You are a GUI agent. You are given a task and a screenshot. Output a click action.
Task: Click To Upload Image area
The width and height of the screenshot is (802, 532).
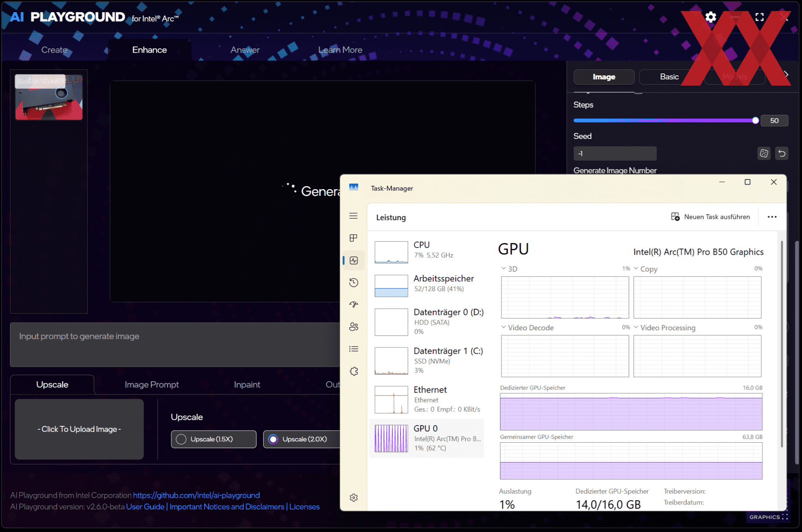coord(79,429)
